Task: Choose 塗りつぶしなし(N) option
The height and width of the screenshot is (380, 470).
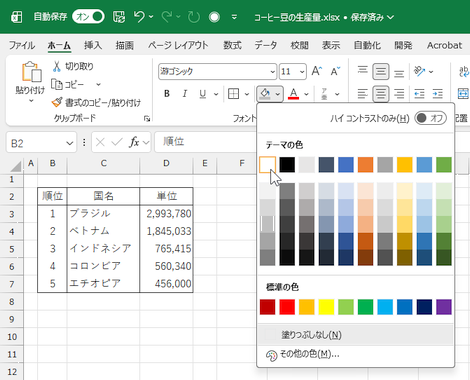Action: point(355,335)
